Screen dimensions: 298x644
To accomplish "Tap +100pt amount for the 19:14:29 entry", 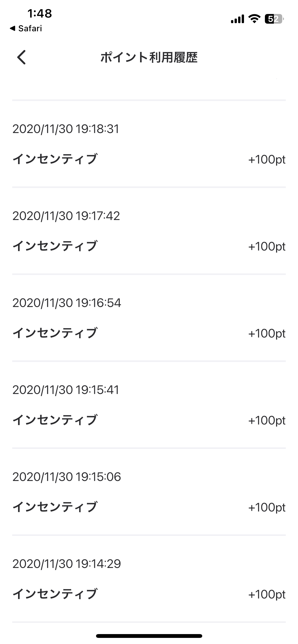I will click(x=267, y=594).
